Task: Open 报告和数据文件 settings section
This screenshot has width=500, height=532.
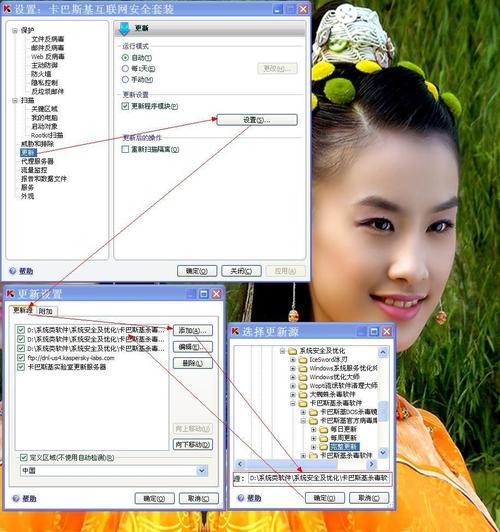Action: (44, 179)
